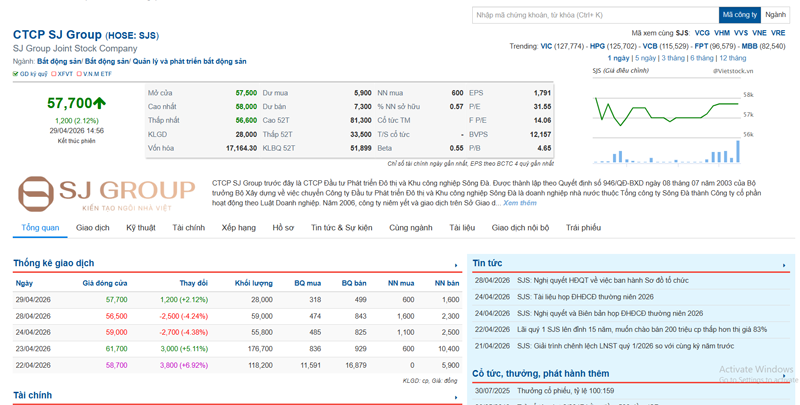Click Khối lượng column header

pos(254,283)
